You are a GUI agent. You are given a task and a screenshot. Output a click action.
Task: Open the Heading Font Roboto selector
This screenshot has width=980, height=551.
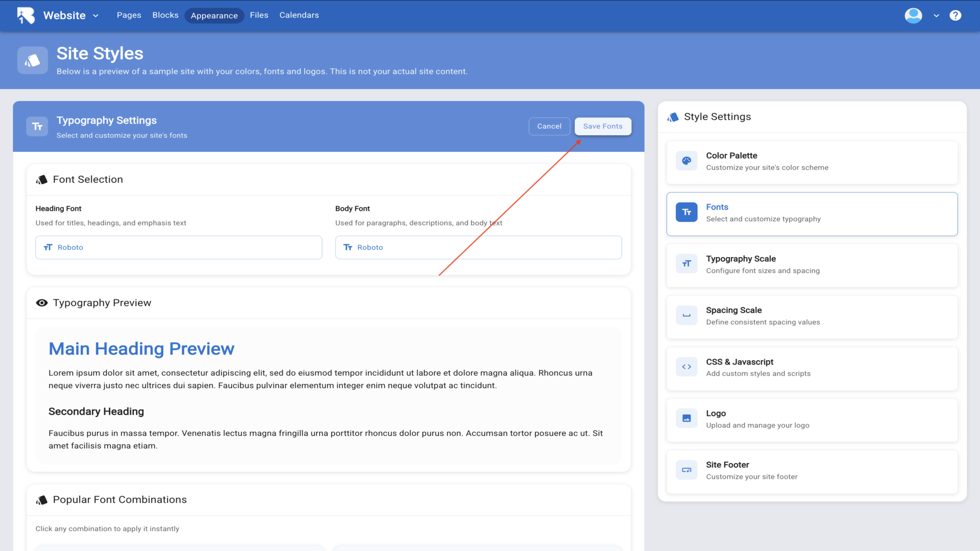tap(179, 247)
